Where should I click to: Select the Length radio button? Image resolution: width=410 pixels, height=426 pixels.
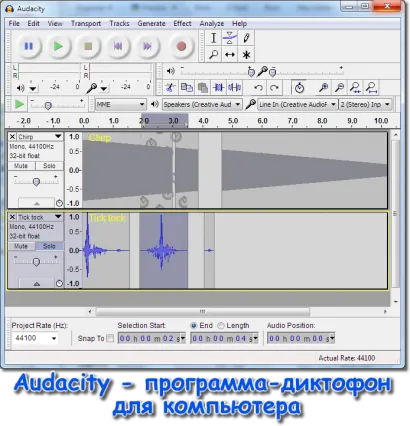point(221,326)
